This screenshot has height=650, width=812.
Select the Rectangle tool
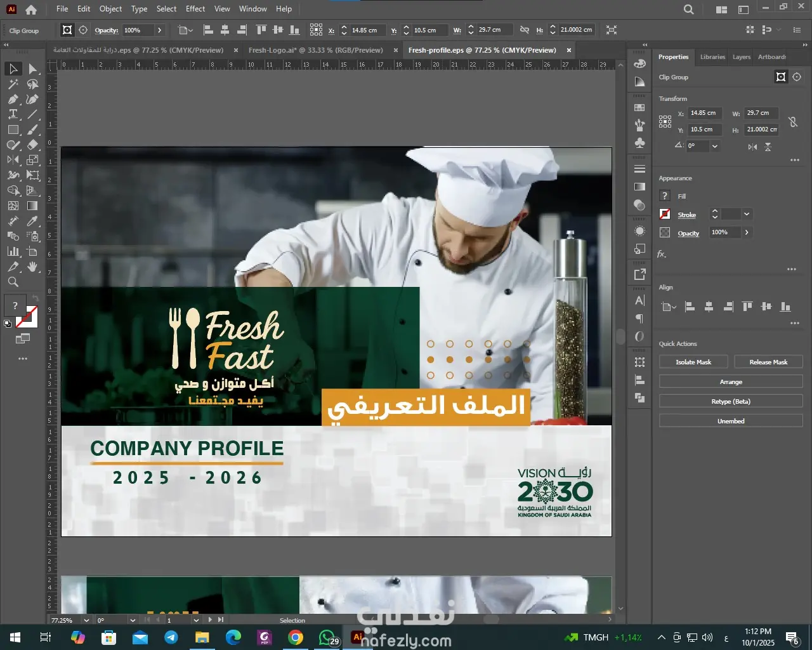coord(13,129)
